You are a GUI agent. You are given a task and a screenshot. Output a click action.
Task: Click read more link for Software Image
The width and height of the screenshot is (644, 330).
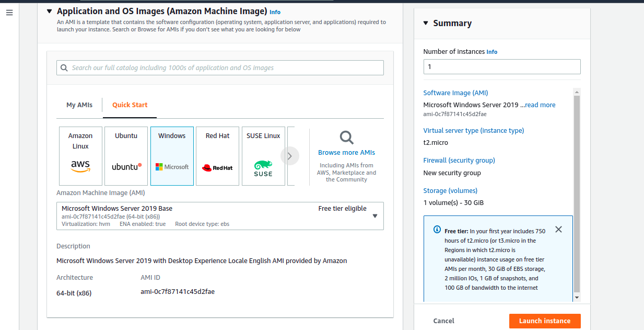point(540,105)
